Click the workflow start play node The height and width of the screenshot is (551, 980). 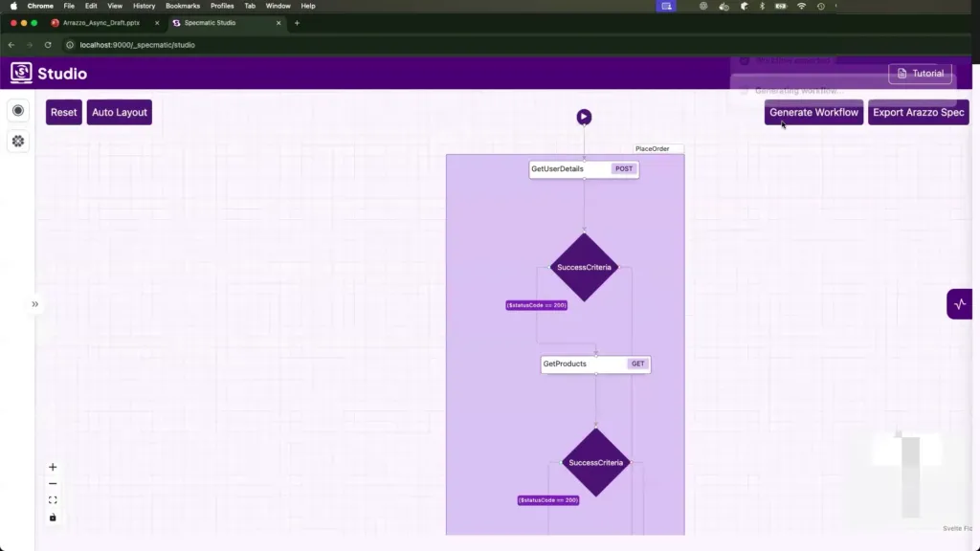(584, 117)
